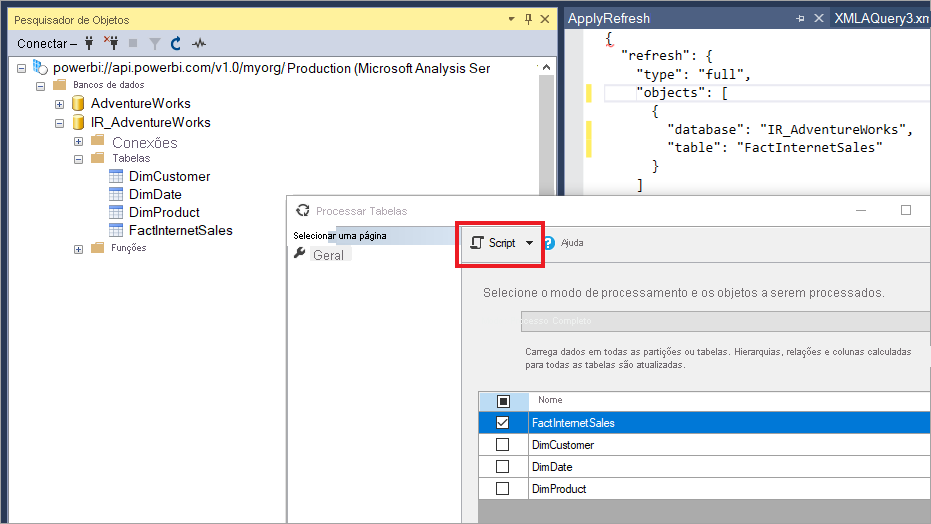
Task: Open the processing mode combo box
Action: click(725, 321)
